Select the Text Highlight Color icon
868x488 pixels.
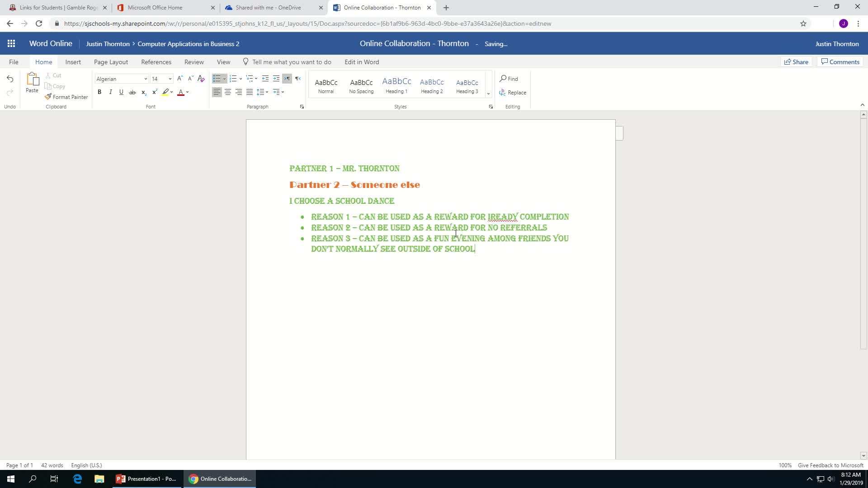click(x=166, y=92)
